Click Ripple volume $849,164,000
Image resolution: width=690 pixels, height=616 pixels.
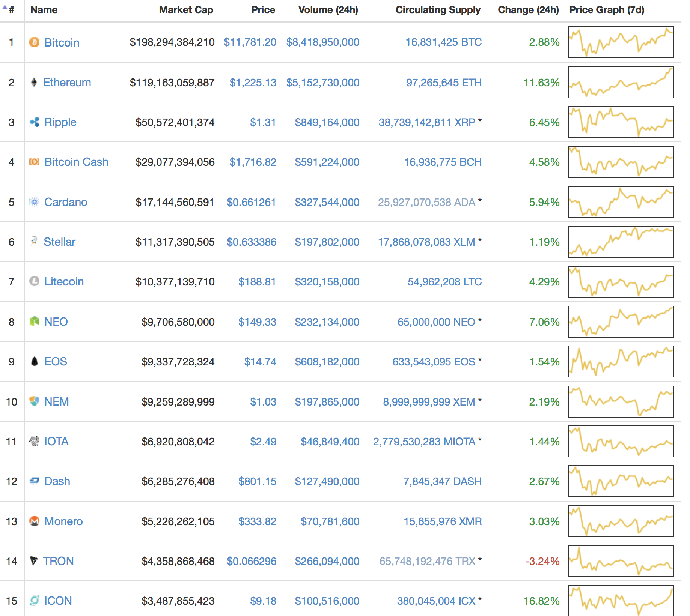coord(327,122)
